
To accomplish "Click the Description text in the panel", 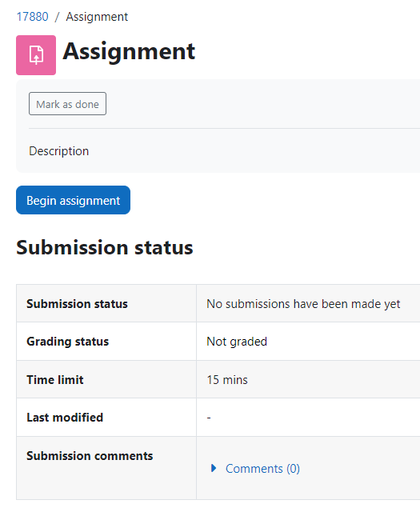I will [x=58, y=151].
